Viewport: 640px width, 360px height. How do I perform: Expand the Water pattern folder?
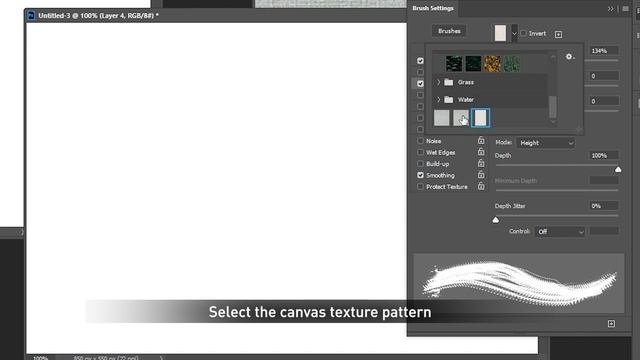pyautogui.click(x=438, y=99)
